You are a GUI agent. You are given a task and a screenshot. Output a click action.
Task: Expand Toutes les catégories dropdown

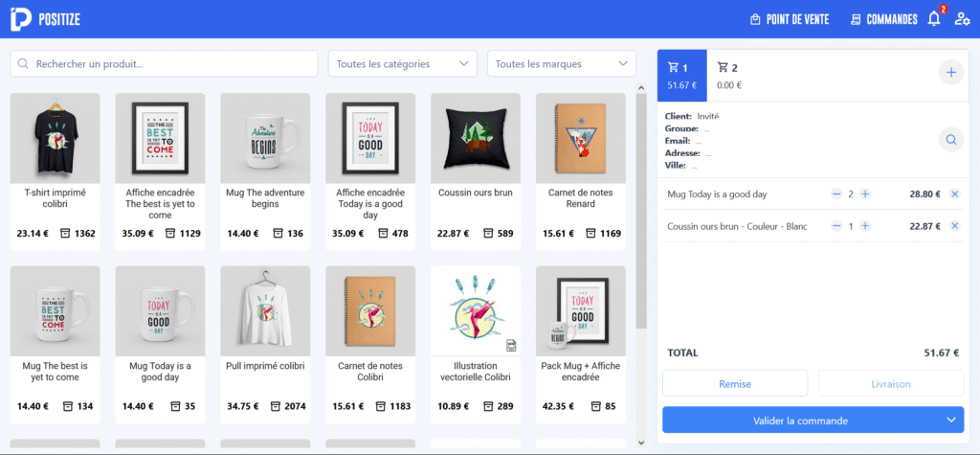point(403,64)
